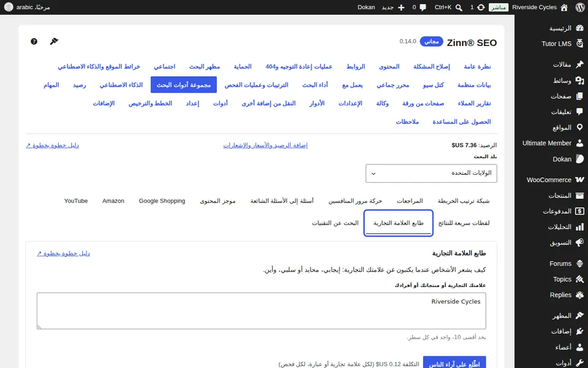The image size is (588, 368).
Task: Select the YouTube sub-tab
Action: click(76, 201)
